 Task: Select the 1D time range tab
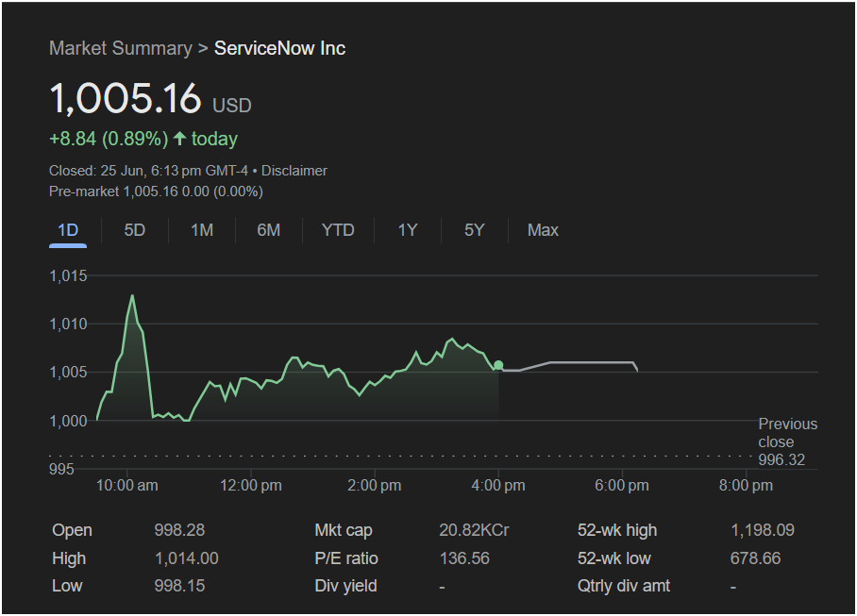[68, 230]
